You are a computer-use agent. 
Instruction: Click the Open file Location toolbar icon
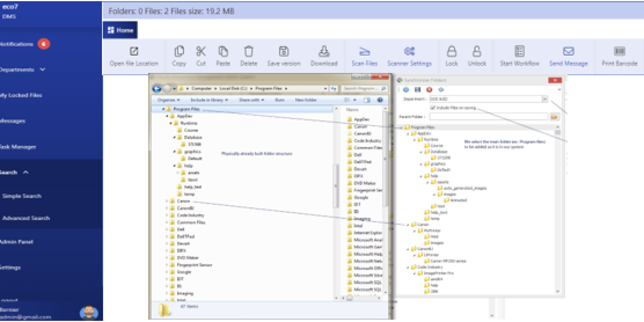tap(134, 51)
